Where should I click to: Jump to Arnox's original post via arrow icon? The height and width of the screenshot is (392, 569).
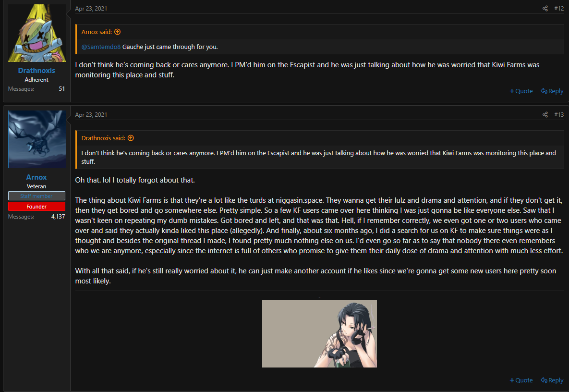coord(117,32)
